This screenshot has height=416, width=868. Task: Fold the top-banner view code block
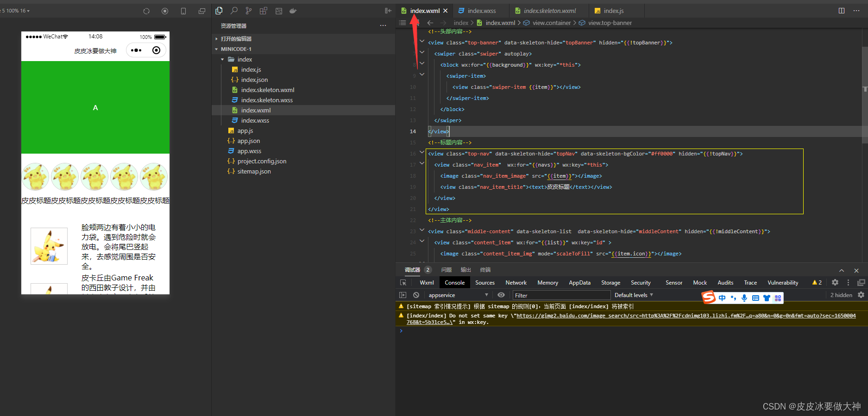tap(422, 41)
